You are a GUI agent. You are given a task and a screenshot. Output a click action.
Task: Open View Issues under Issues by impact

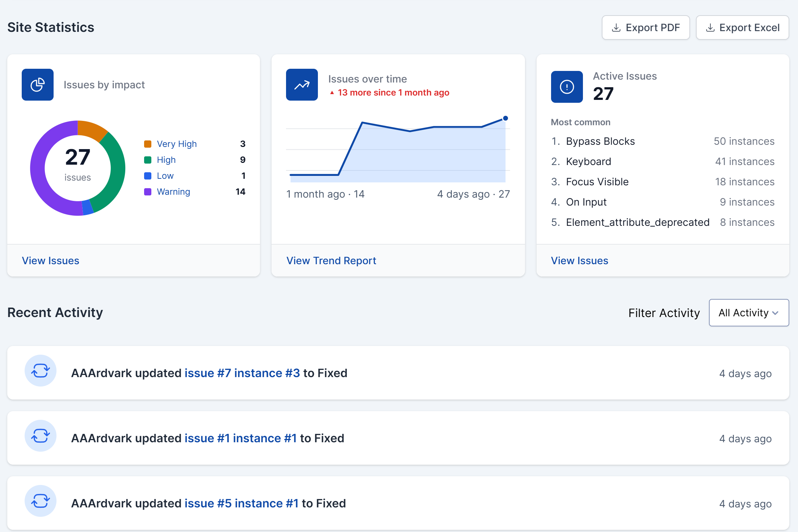pyautogui.click(x=51, y=261)
